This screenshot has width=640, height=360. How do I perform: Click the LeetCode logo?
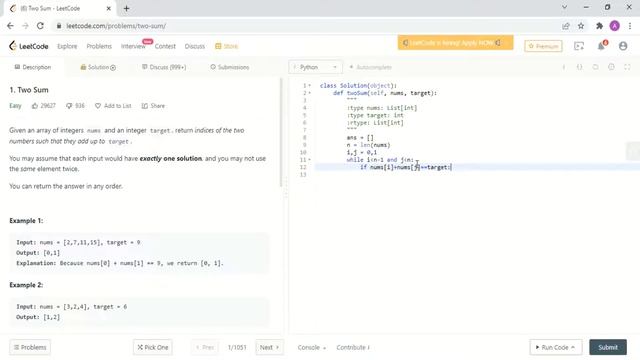(x=29, y=46)
